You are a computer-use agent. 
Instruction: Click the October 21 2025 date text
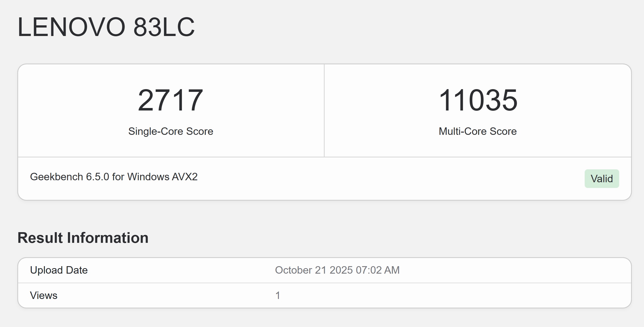pyautogui.click(x=314, y=270)
